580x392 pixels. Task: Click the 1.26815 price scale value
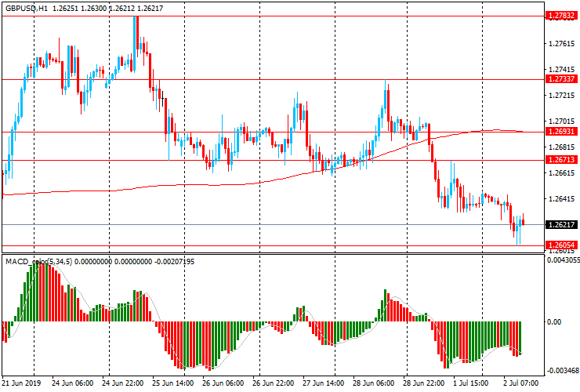(562, 147)
